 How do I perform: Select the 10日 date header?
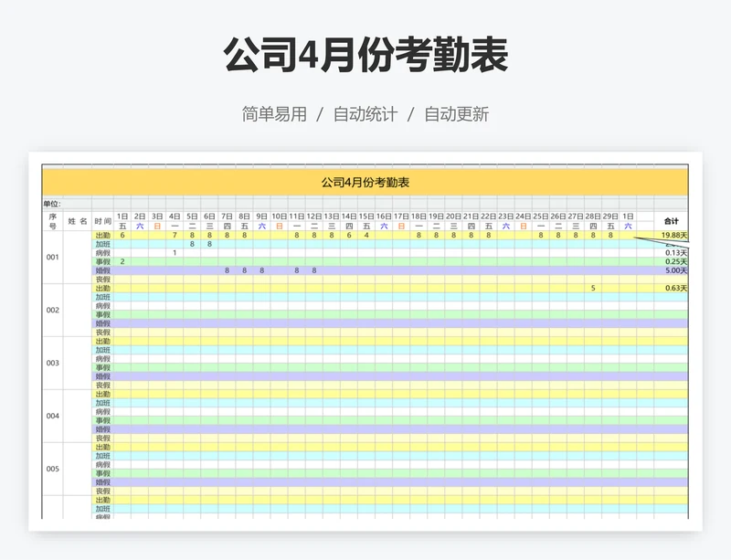click(280, 217)
